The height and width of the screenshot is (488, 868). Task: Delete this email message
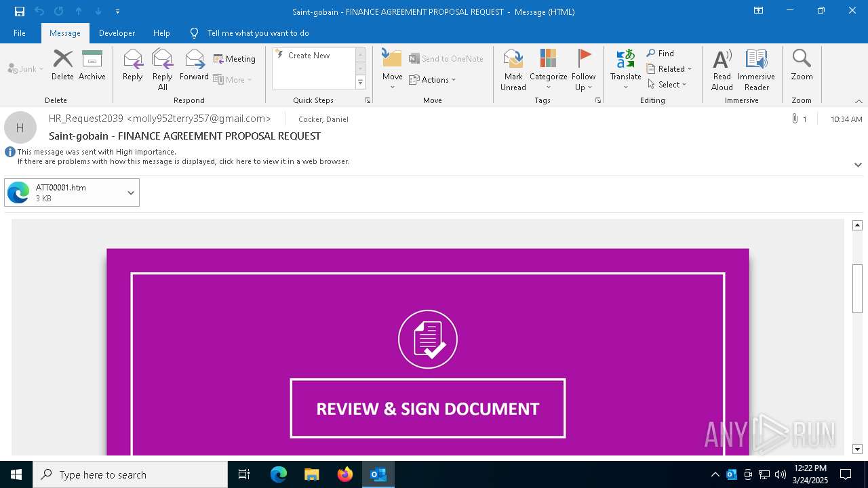click(x=62, y=65)
